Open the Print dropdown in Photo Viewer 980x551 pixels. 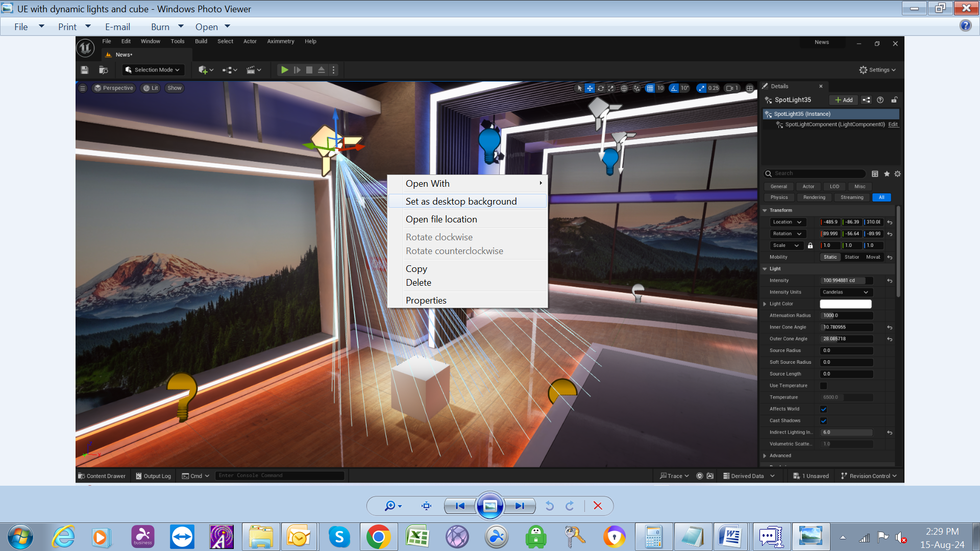pos(74,27)
